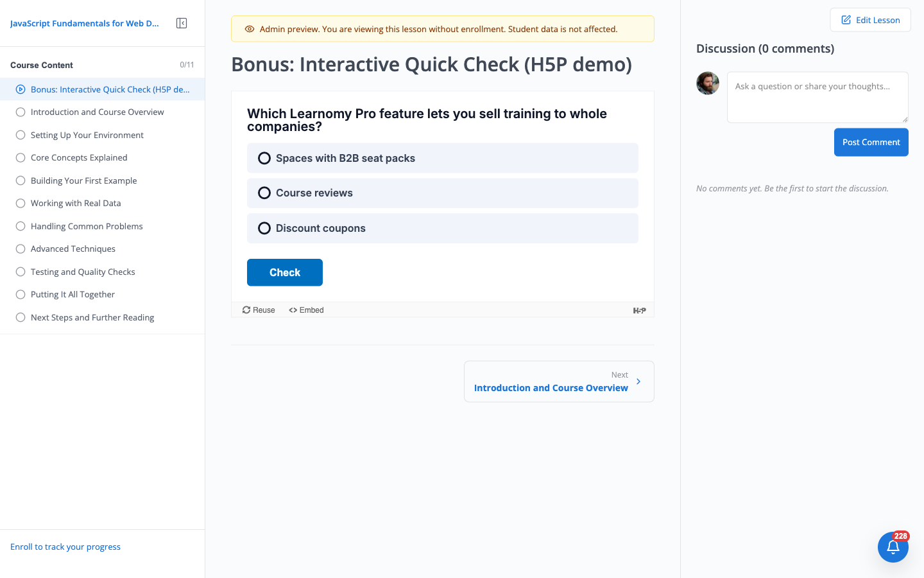Image resolution: width=924 pixels, height=578 pixels.
Task: Click the user avatar in Discussion
Action: (x=708, y=83)
